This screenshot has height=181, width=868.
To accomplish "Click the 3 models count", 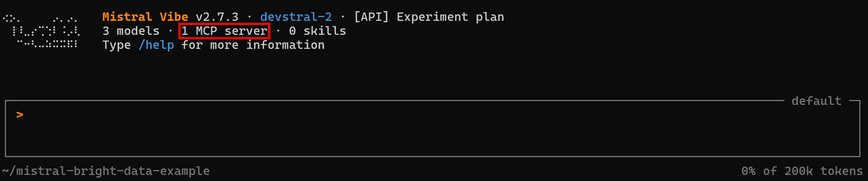I will coord(131,31).
